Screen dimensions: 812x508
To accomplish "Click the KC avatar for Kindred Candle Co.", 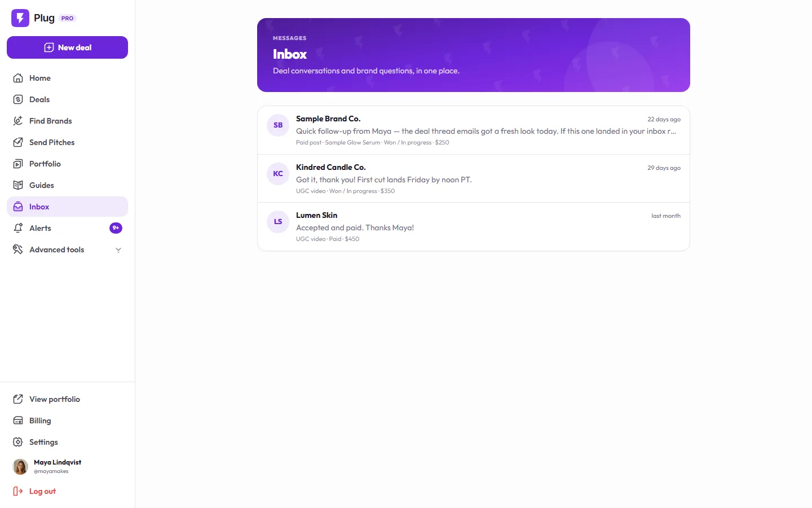I will 278,174.
